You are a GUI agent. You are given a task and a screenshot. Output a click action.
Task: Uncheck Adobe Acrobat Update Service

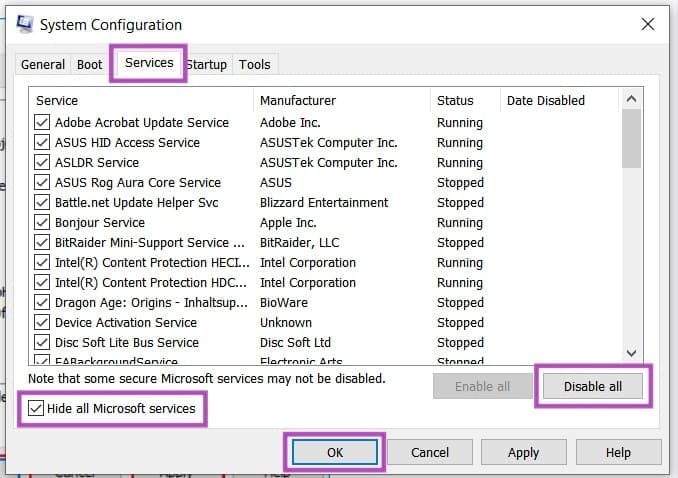click(x=42, y=123)
